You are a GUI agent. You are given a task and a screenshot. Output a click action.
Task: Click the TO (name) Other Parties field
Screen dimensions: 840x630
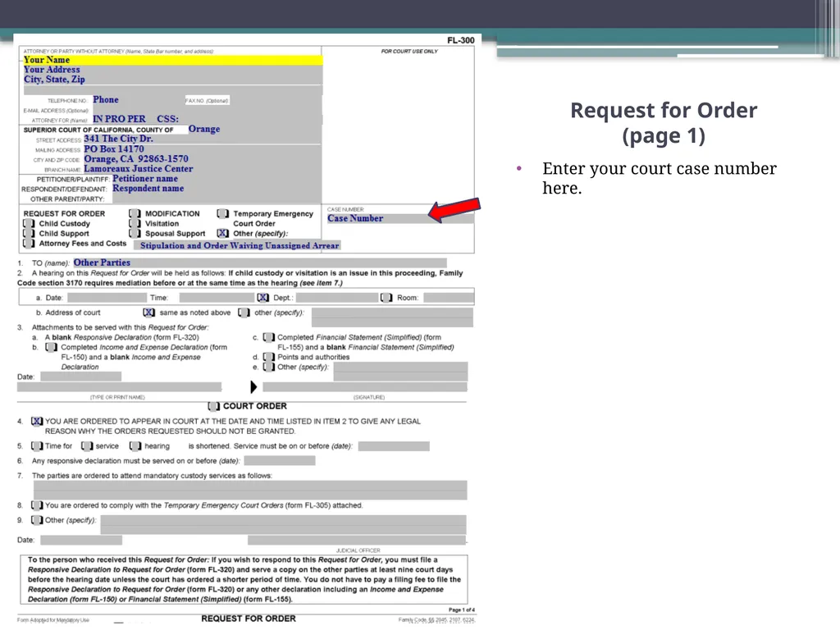(x=259, y=262)
